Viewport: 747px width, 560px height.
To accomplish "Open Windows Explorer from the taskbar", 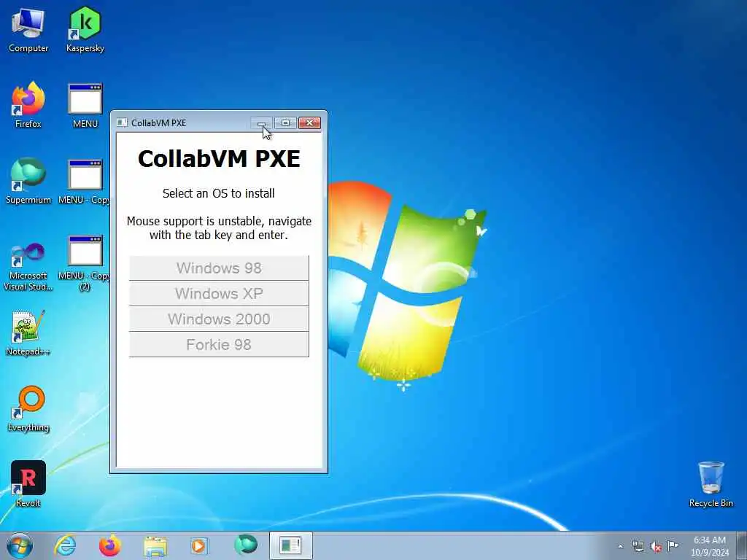I will (156, 545).
